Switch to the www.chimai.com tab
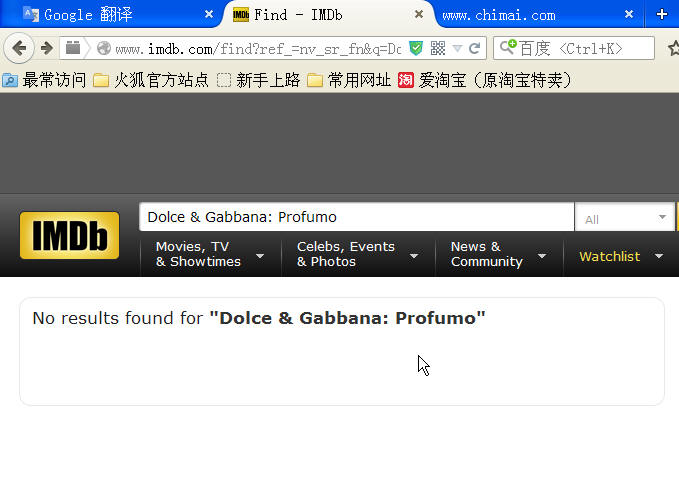This screenshot has height=491, width=679. pos(539,15)
